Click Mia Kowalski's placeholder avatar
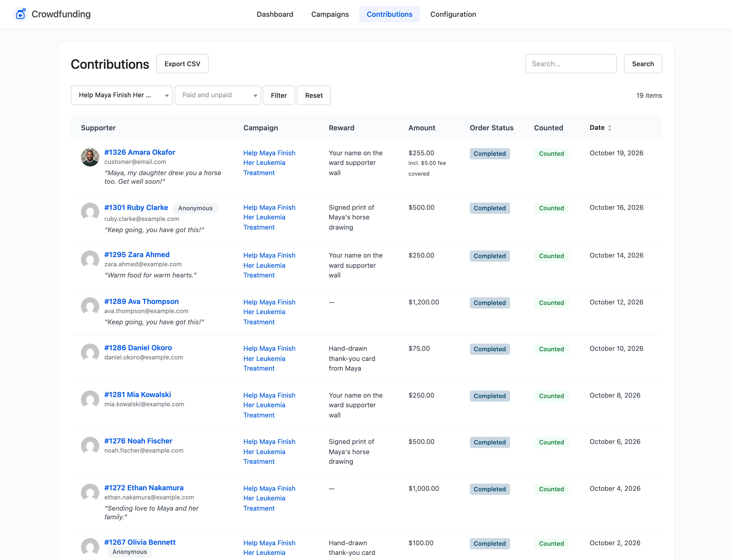Screen dimensions: 733x560 pyautogui.click(x=90, y=399)
